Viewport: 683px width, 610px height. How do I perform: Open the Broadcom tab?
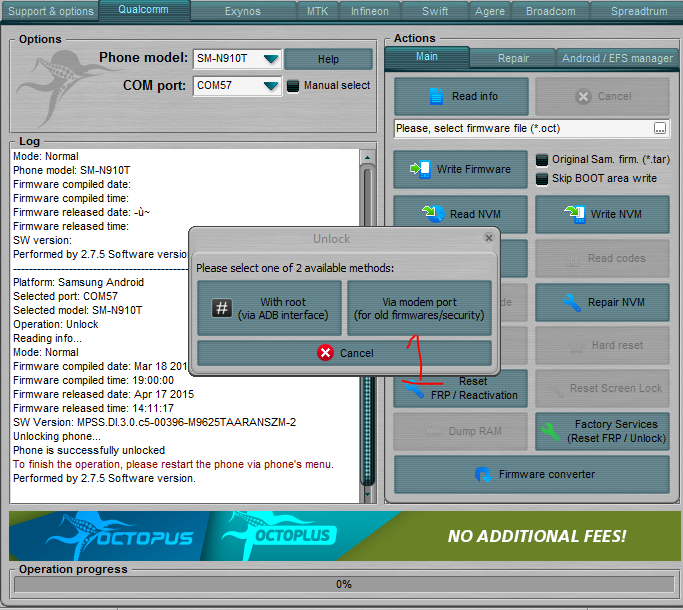tap(551, 11)
